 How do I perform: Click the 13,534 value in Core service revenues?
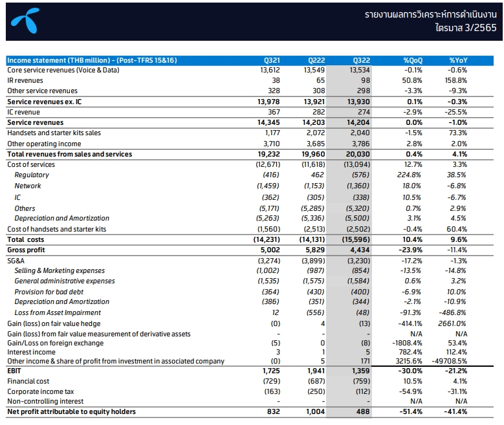click(360, 70)
